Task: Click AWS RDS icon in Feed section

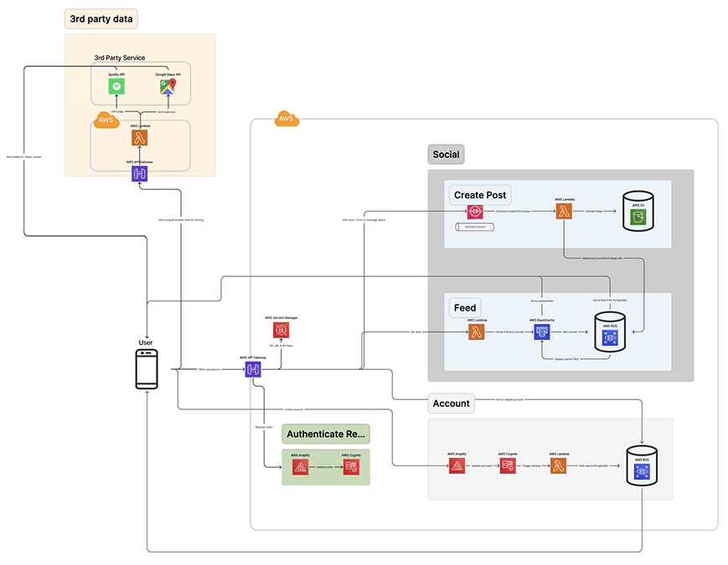Action: [x=610, y=337]
